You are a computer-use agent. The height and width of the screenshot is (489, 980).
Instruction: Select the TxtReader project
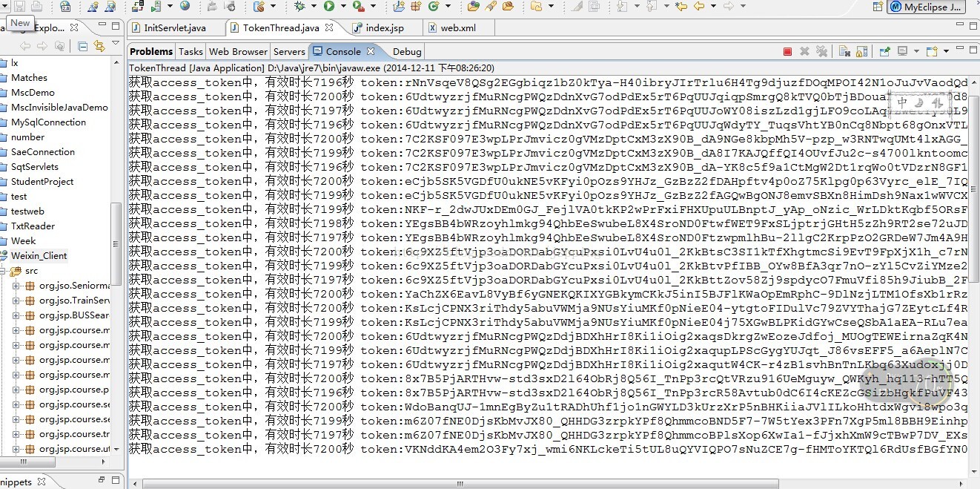[x=33, y=226]
